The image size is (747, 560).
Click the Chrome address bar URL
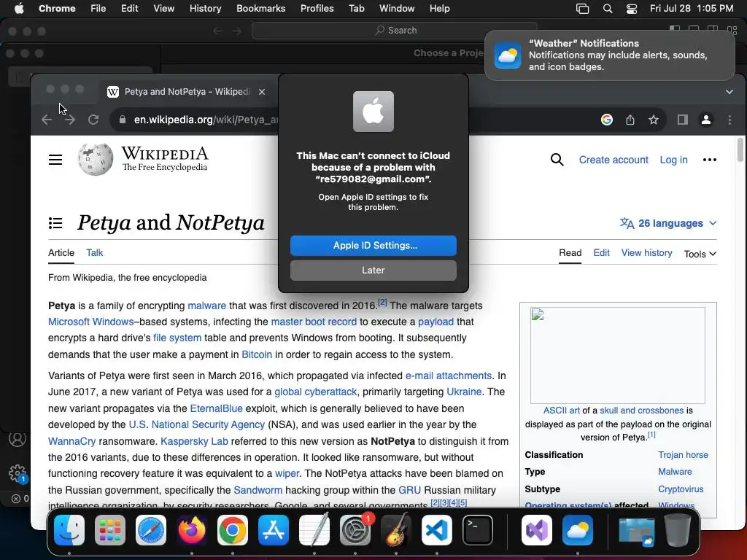[206, 120]
